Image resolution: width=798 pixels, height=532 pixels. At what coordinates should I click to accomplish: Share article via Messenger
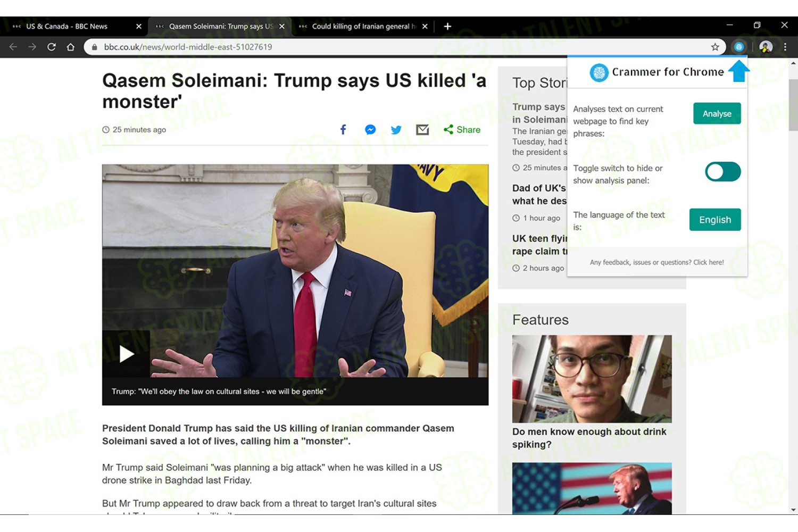point(370,129)
